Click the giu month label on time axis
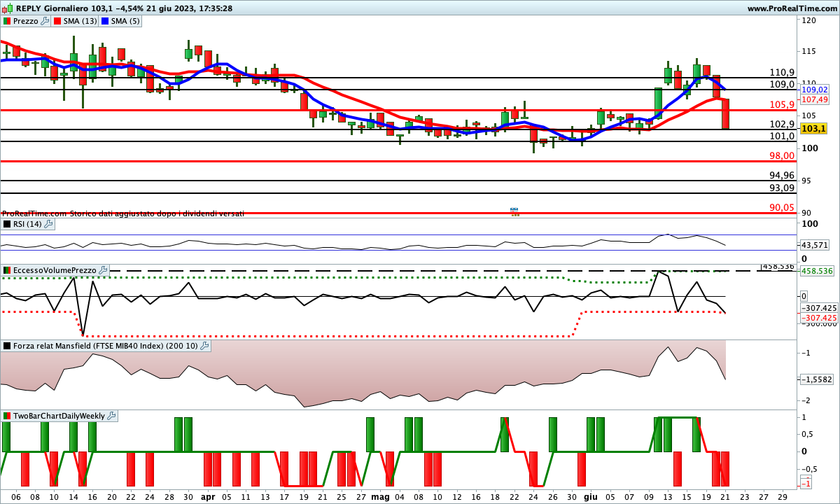This screenshot has height=504, width=840. (591, 496)
